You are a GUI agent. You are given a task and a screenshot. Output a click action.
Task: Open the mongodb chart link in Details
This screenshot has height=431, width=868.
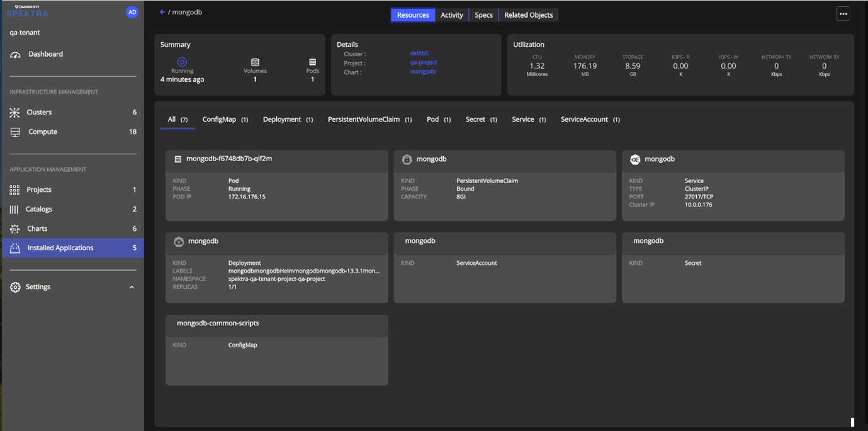423,72
